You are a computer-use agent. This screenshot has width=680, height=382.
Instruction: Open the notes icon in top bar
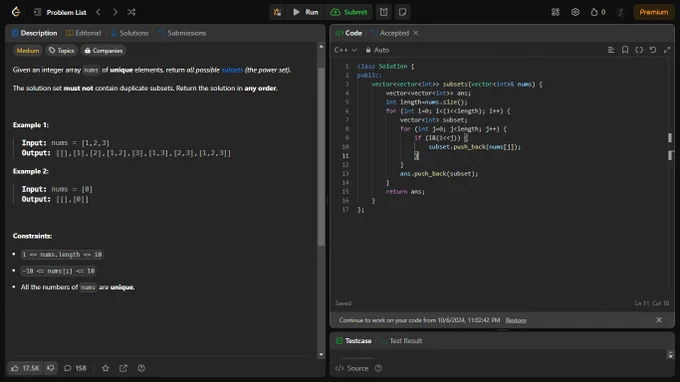(x=402, y=12)
